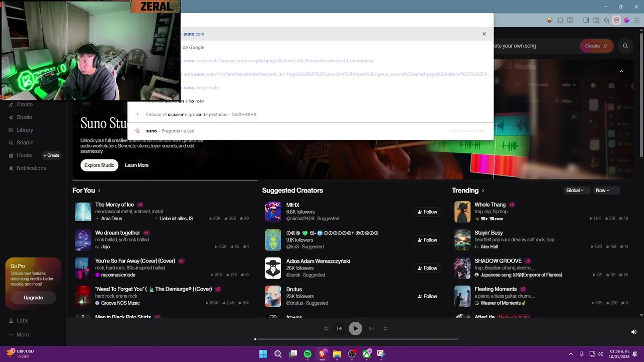644x362 pixels.
Task: Open the song 'SHADOW GROOVE'
Action: pyautogui.click(x=498, y=261)
